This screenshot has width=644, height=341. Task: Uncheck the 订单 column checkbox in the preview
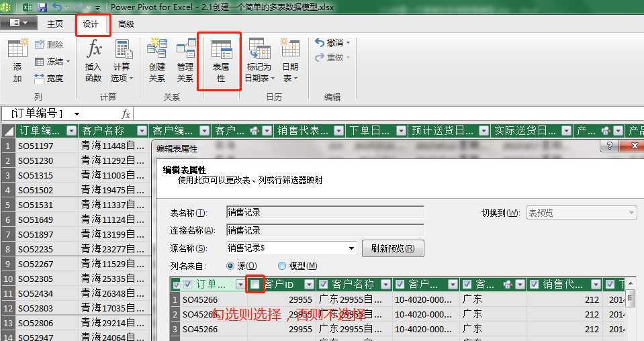(188, 284)
